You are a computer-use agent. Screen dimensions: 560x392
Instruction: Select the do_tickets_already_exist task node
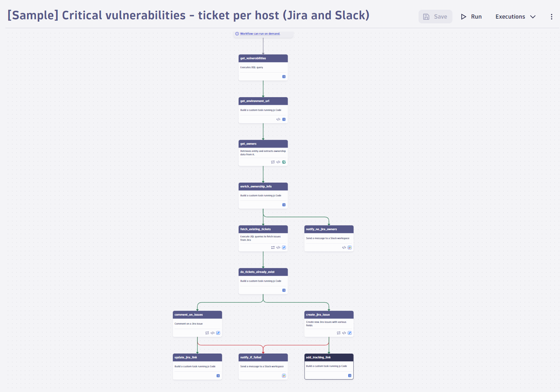pos(263,281)
